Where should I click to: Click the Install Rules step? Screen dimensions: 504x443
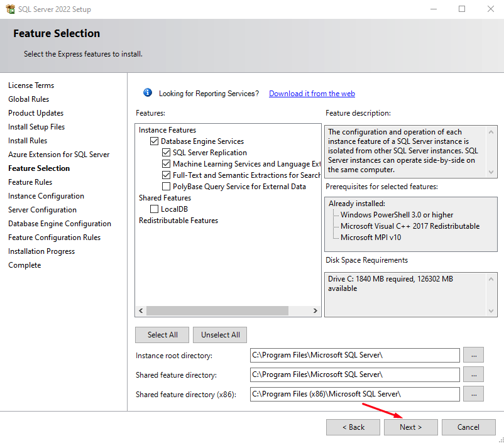coord(28,141)
